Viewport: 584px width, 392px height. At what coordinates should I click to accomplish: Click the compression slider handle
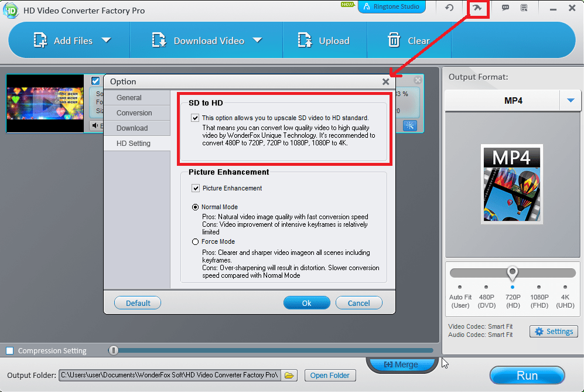pyautogui.click(x=114, y=350)
